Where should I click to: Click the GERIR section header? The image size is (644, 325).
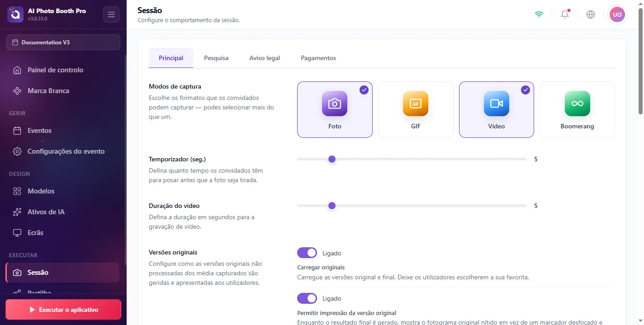17,113
